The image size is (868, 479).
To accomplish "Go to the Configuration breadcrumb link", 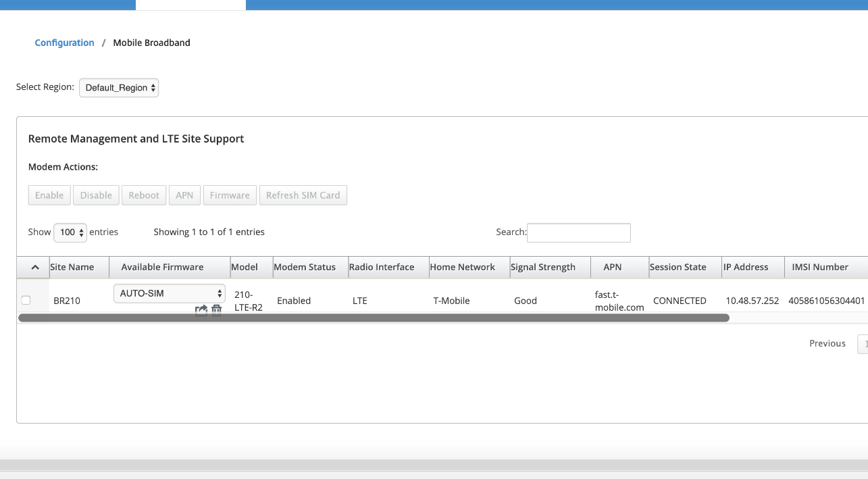I will (64, 43).
